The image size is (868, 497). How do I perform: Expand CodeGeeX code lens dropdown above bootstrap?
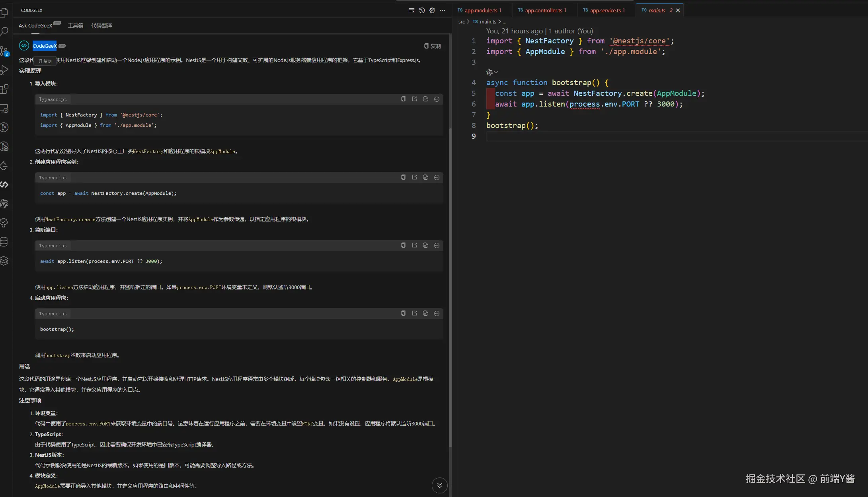496,72
